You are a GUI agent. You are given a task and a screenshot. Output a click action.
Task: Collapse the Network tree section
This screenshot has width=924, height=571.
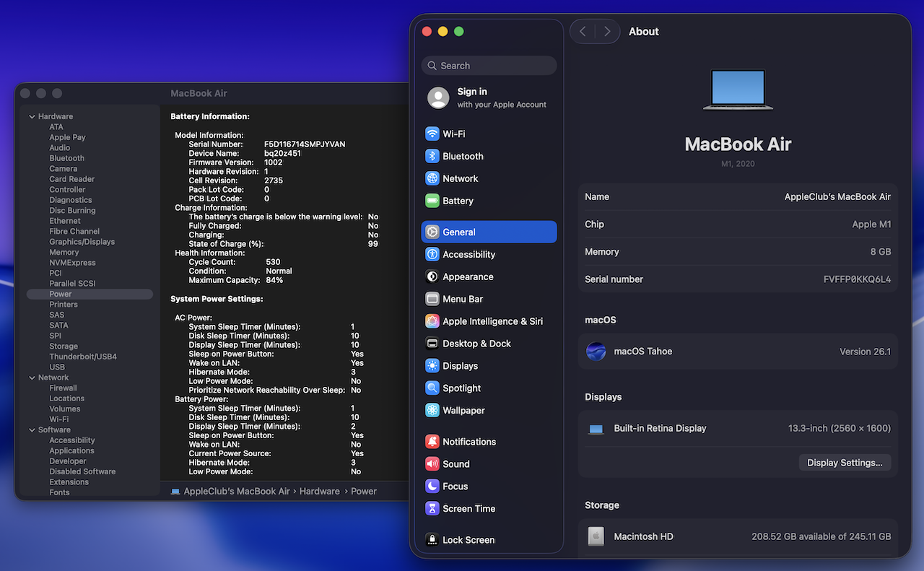(x=32, y=378)
